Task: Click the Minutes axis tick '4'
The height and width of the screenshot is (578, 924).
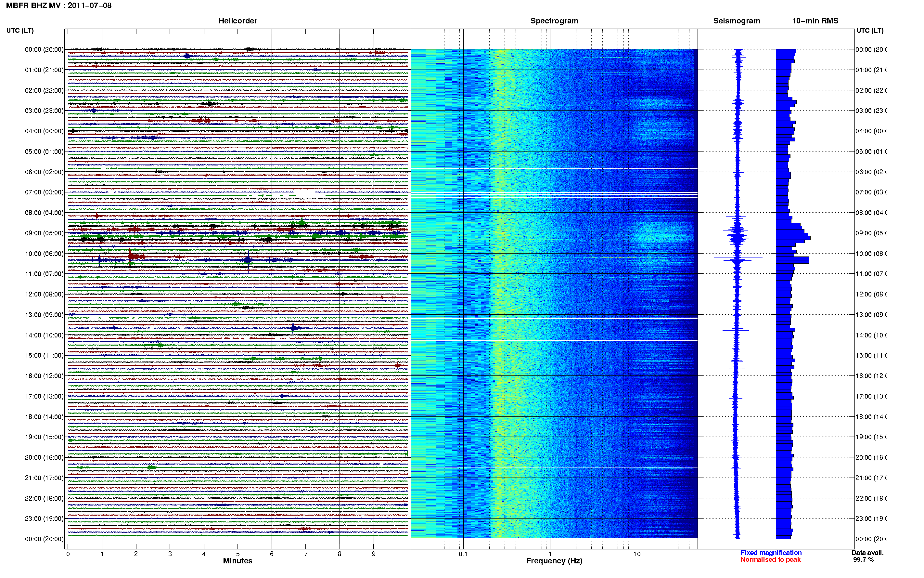Action: tap(204, 554)
